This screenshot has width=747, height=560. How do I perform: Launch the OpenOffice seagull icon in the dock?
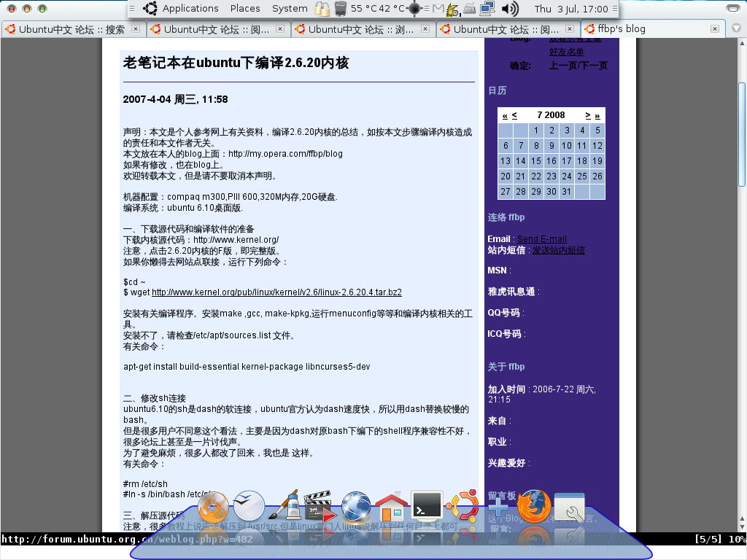(x=249, y=506)
